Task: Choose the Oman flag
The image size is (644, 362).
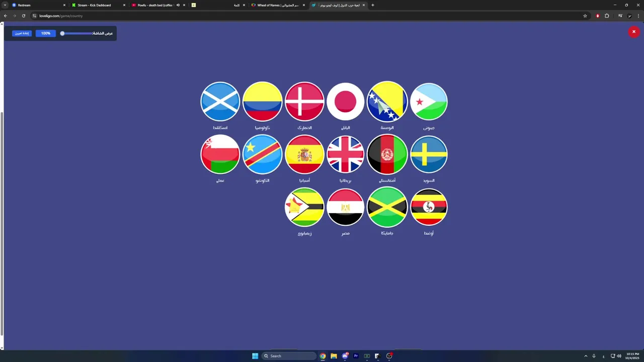Action: pos(220,154)
